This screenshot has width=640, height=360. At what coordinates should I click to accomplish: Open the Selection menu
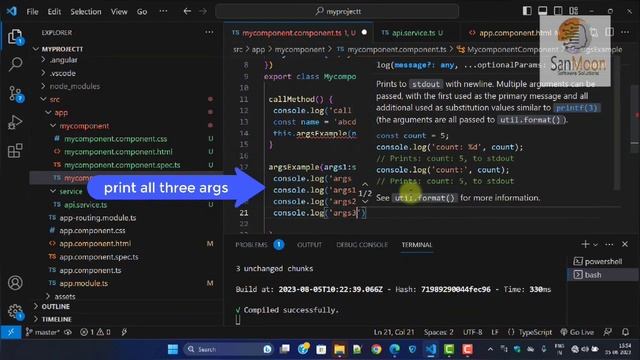tap(86, 12)
